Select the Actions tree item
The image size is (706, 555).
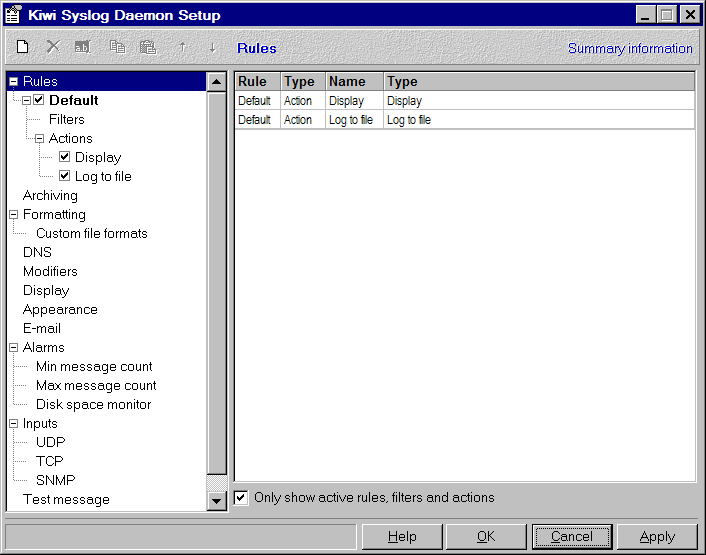[x=71, y=138]
